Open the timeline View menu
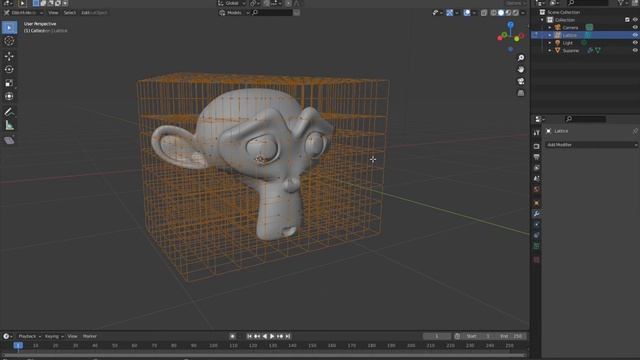640x360 pixels. click(72, 336)
